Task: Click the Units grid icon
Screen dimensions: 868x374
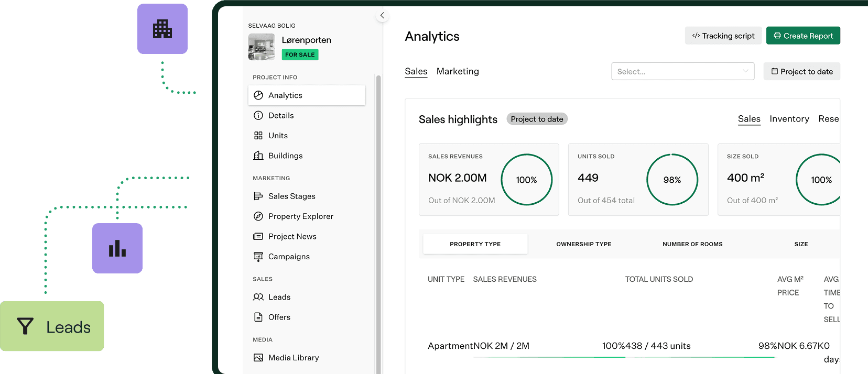Action: point(258,136)
